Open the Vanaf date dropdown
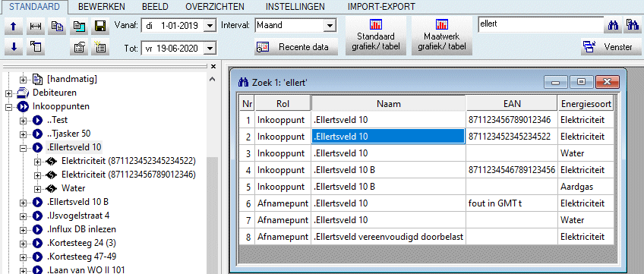The height and width of the screenshot is (274, 644). point(210,26)
